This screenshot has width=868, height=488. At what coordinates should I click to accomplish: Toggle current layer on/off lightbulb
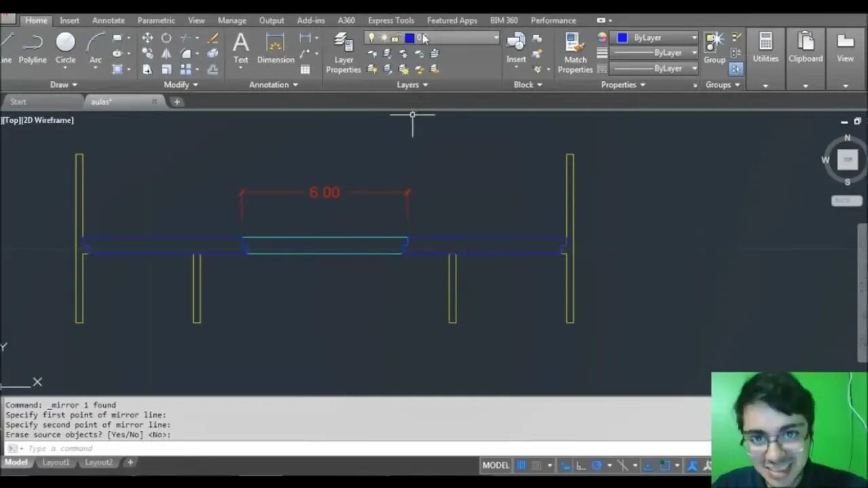(371, 38)
